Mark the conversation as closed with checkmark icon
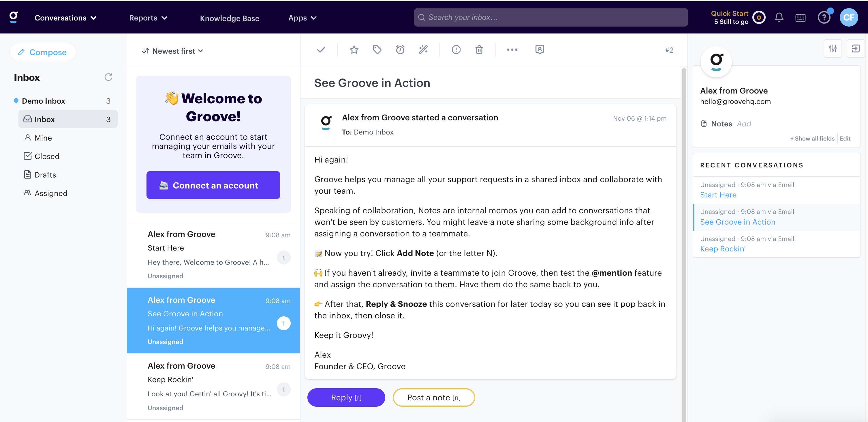Image resolution: width=868 pixels, height=422 pixels. coord(320,50)
